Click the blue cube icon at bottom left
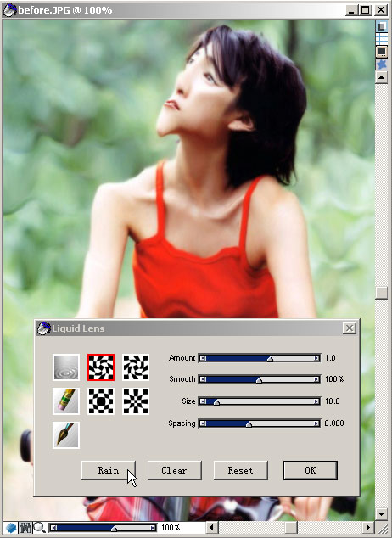The width and height of the screenshot is (392, 538). tap(11, 527)
